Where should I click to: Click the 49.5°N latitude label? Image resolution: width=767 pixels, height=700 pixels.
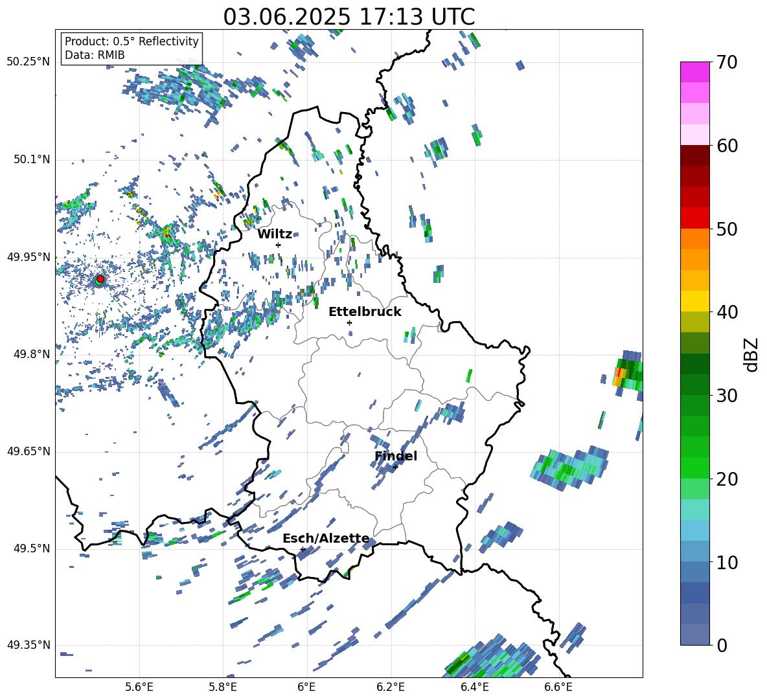tap(32, 548)
